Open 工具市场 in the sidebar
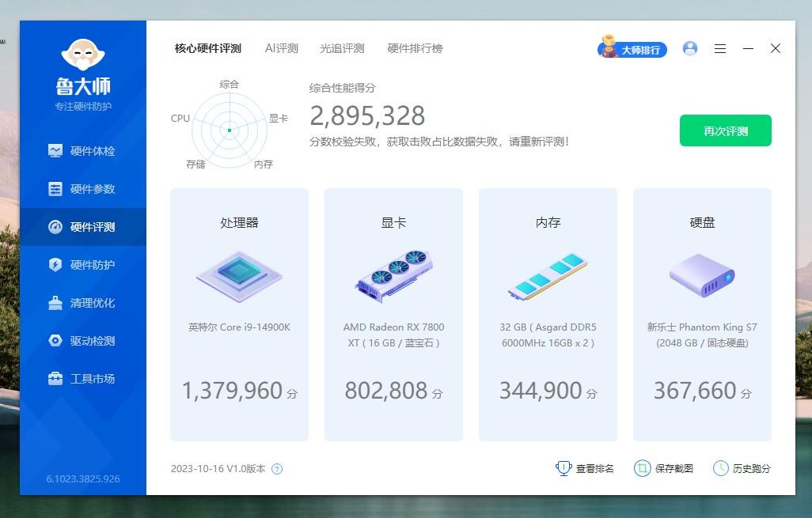Image resolution: width=812 pixels, height=518 pixels. tap(83, 379)
